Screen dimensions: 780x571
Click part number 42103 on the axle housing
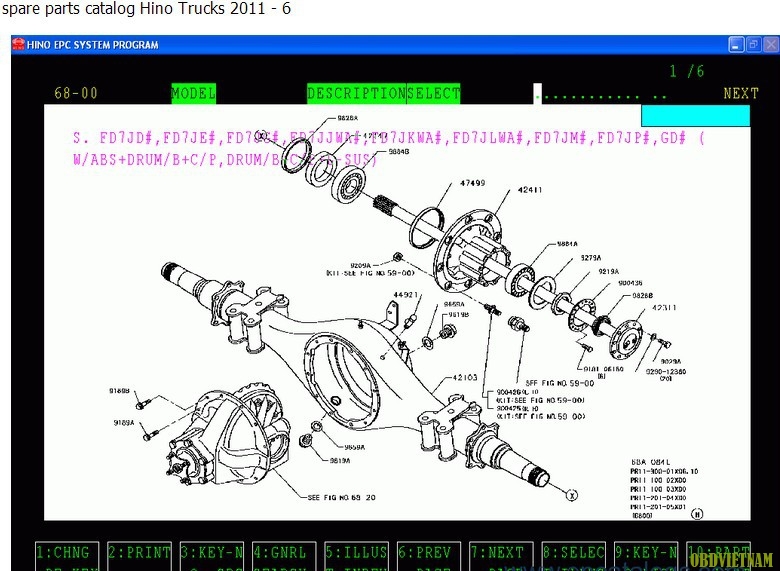465,378
